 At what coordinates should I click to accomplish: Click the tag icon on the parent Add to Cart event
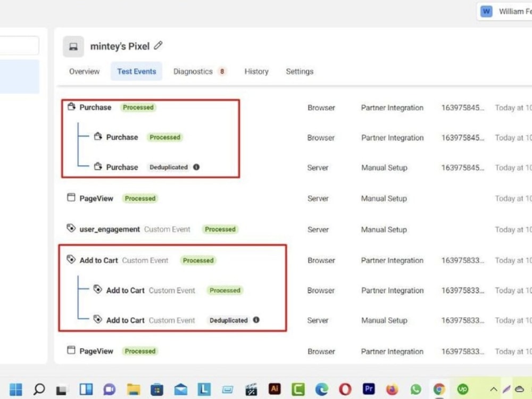[x=71, y=260]
